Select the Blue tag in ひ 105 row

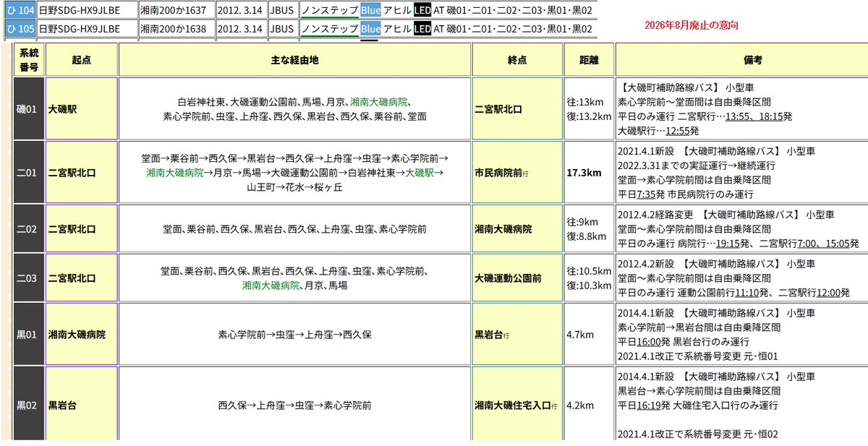(x=370, y=29)
